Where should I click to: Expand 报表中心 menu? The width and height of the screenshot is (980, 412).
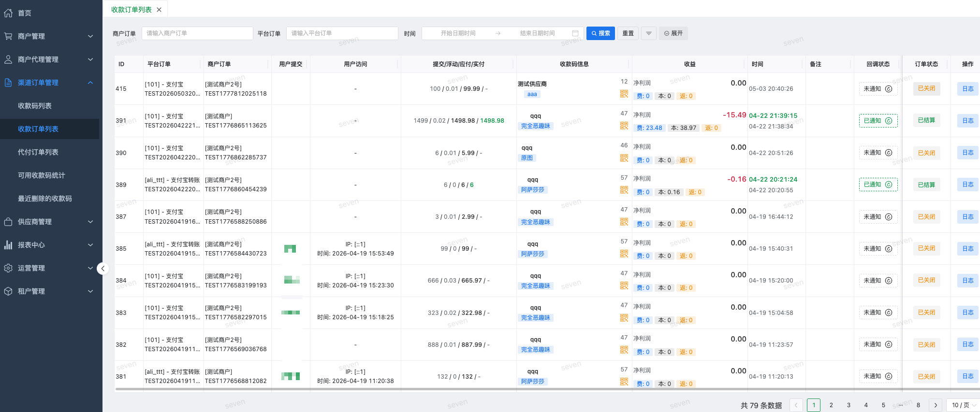coord(90,245)
